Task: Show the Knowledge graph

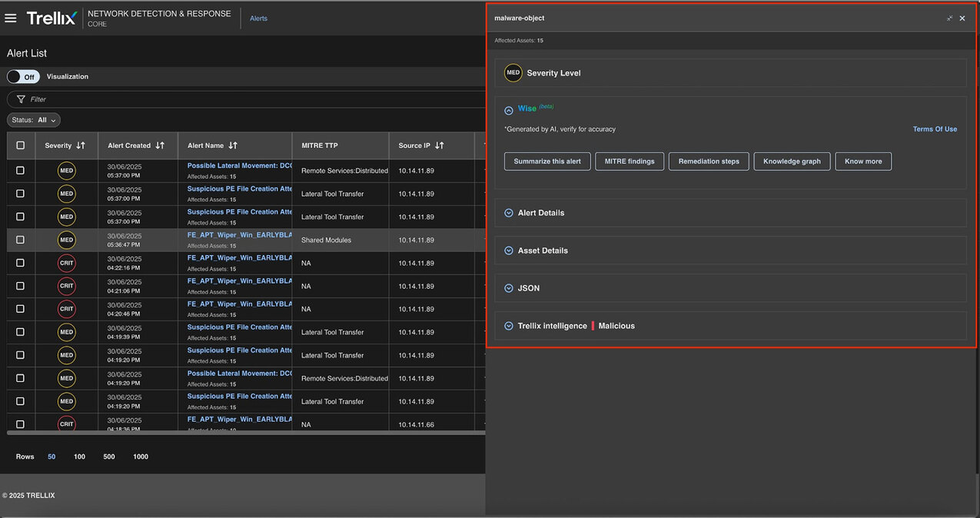Action: (792, 161)
